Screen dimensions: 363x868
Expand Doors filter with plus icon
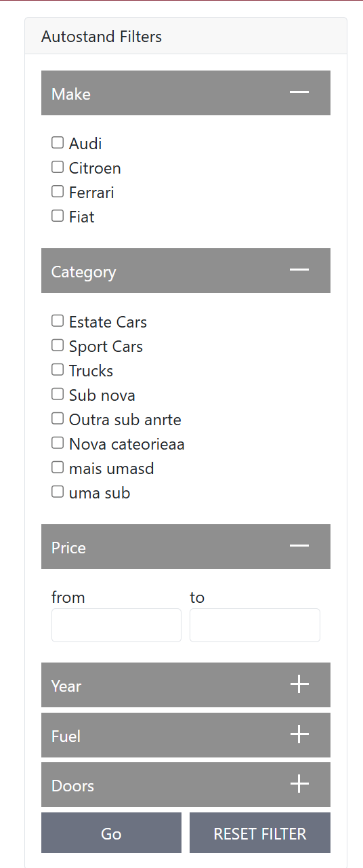(299, 784)
